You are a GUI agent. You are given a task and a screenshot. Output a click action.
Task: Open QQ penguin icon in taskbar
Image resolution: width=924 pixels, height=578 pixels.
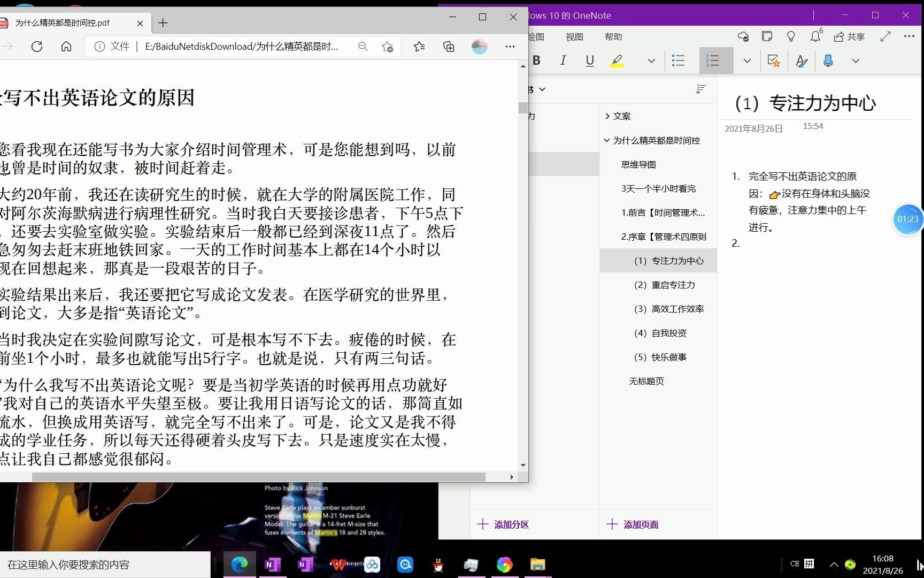[438, 565]
